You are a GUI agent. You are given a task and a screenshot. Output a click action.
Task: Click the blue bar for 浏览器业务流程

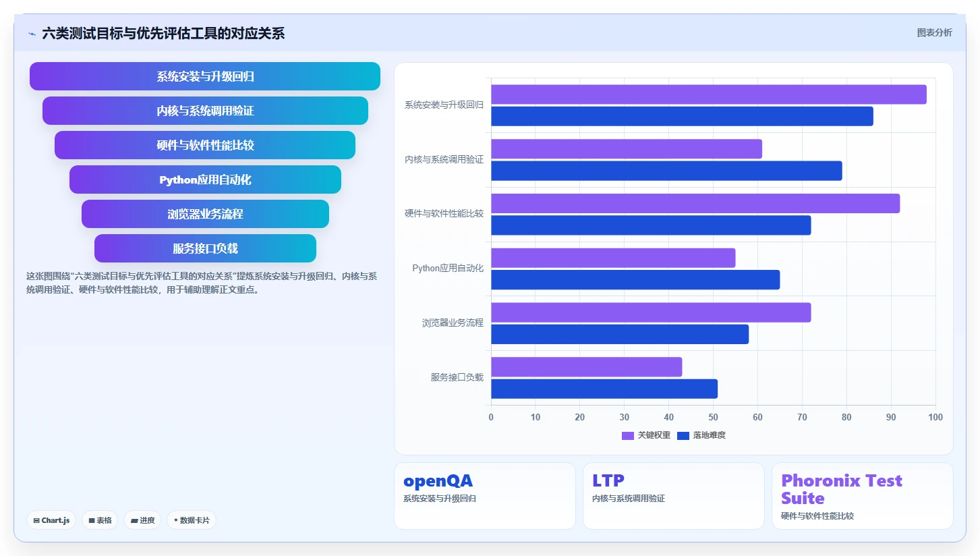pyautogui.click(x=620, y=334)
